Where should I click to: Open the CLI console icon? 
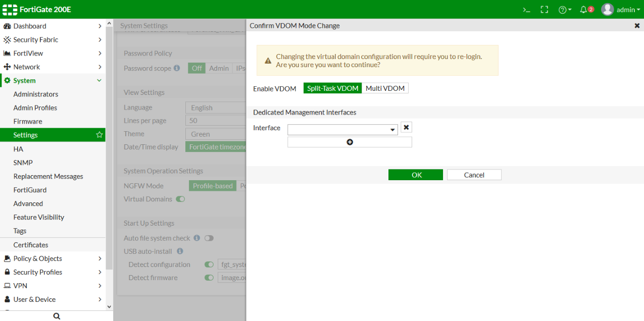[526, 9]
